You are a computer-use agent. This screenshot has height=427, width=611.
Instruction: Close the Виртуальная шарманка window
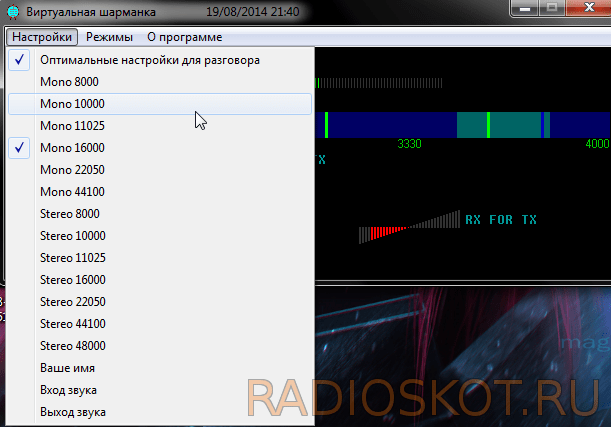click(588, 8)
